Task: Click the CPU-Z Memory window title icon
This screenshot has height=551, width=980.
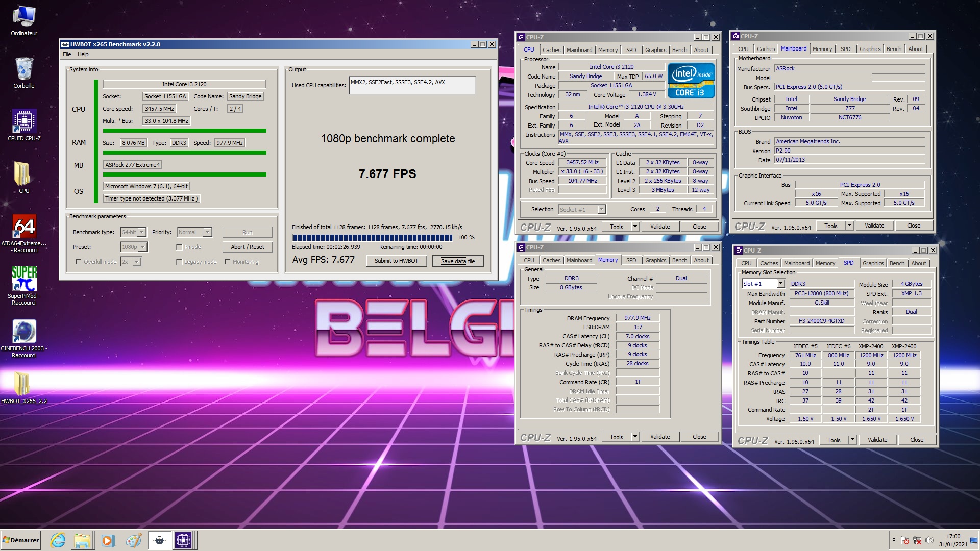Action: (x=521, y=247)
